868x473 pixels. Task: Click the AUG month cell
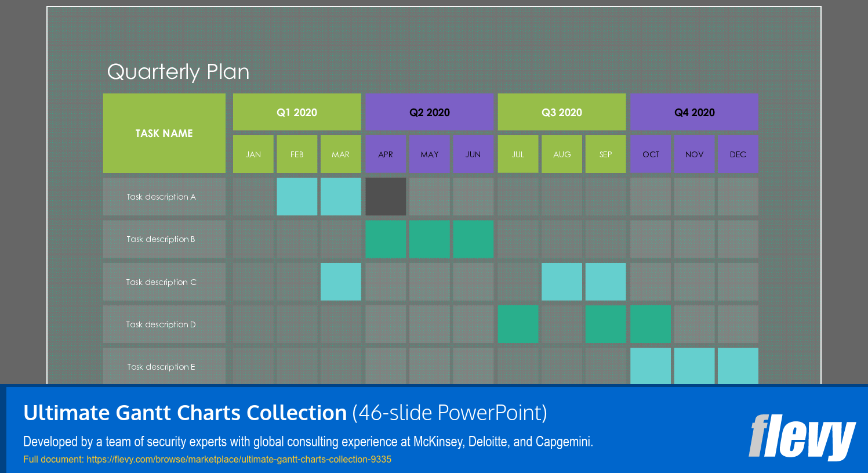(x=562, y=154)
